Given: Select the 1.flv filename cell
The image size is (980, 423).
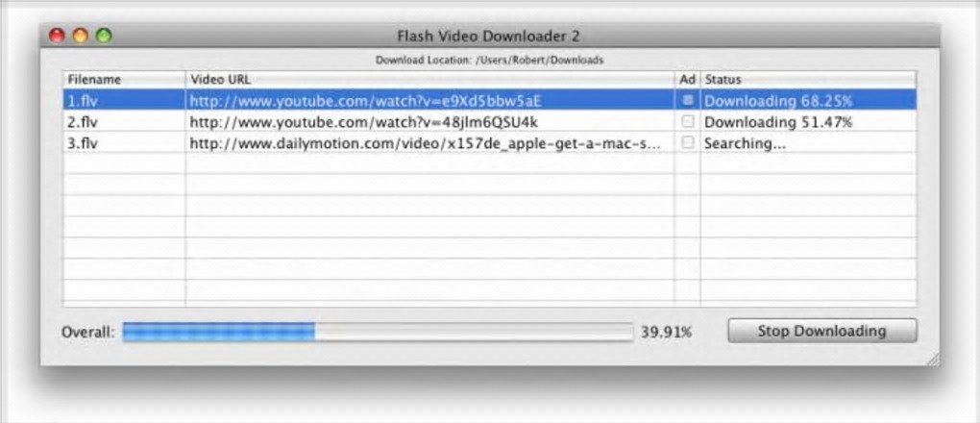Looking at the screenshot, I should tap(124, 100).
